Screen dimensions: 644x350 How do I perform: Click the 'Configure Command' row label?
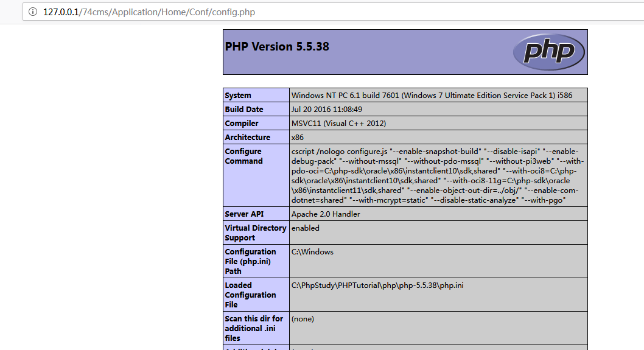coord(243,156)
